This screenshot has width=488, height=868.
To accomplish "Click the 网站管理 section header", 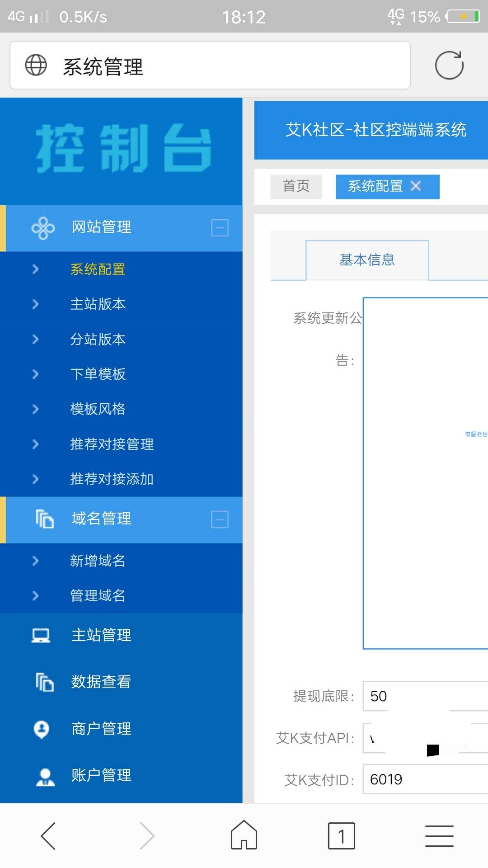I will coord(121,228).
